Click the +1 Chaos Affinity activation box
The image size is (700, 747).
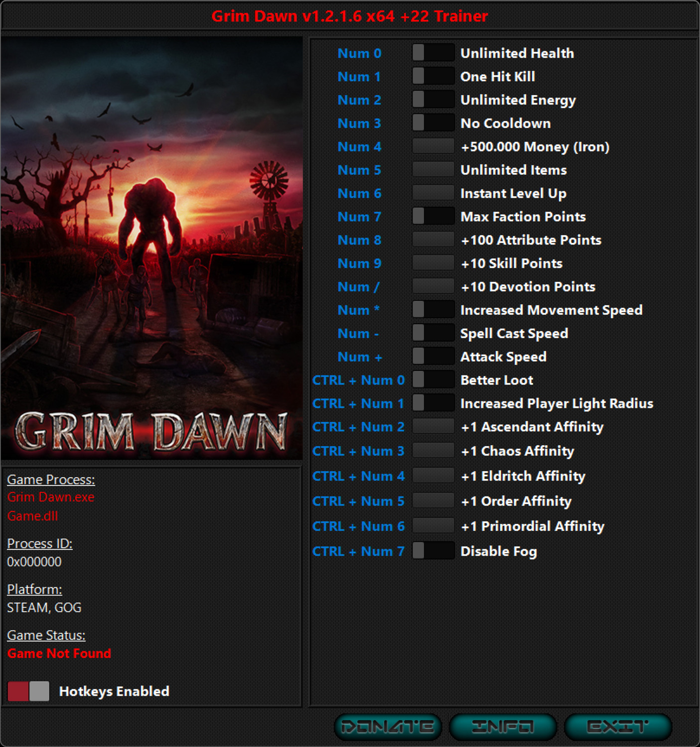coord(433,451)
